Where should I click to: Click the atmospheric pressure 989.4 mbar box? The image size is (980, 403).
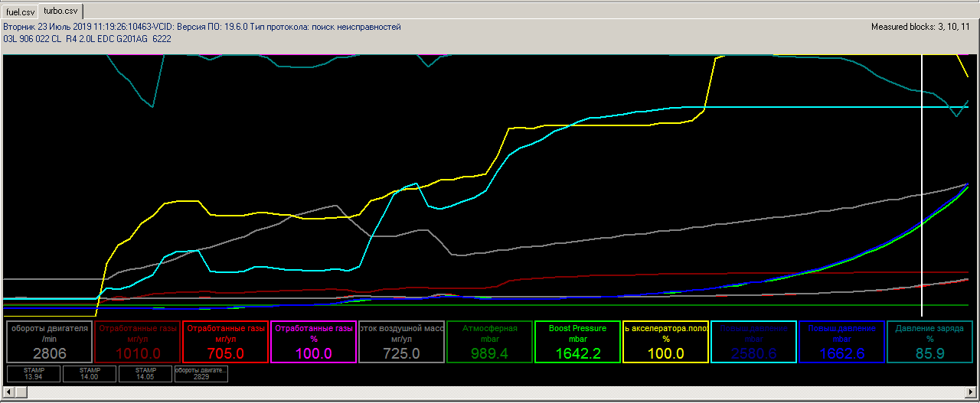(489, 341)
